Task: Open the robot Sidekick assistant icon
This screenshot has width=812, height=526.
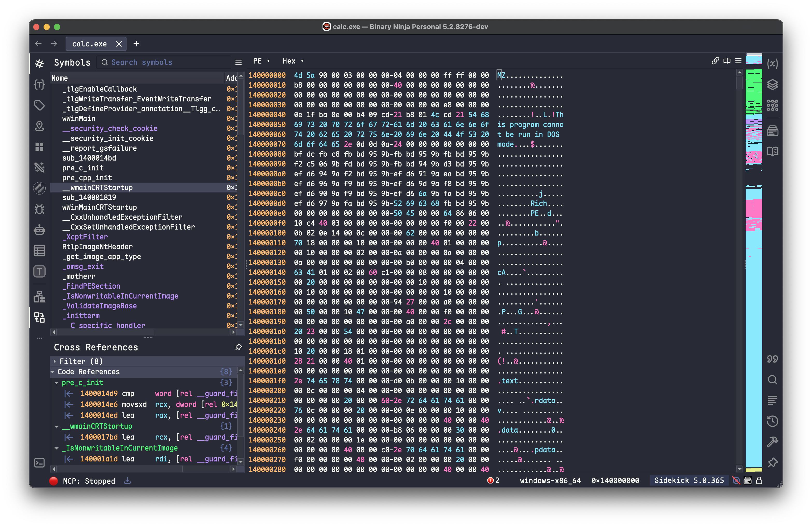Action: (x=39, y=230)
